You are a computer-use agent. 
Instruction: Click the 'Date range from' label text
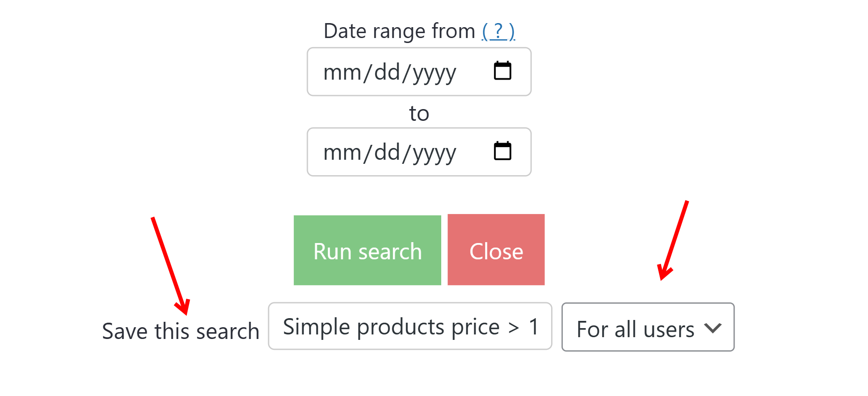pos(399,31)
